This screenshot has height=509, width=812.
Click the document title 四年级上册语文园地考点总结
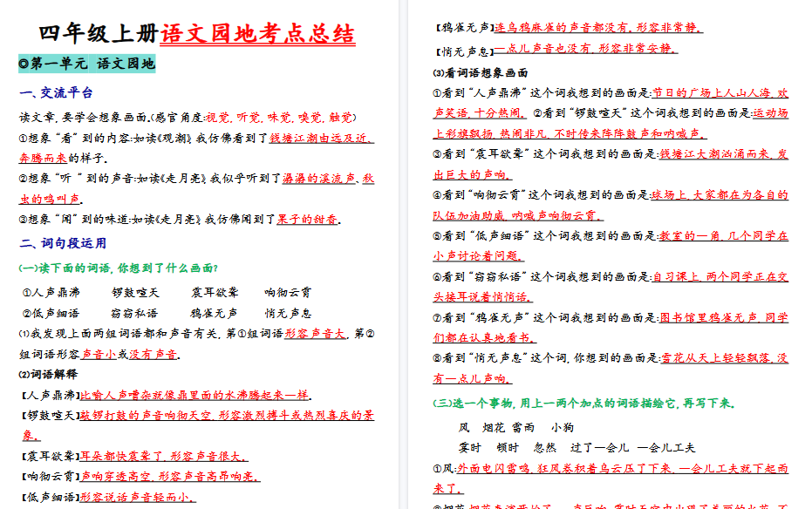(188, 33)
